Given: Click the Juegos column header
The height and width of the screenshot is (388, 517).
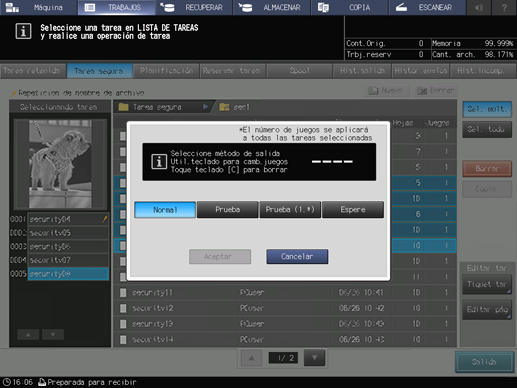Looking at the screenshot, I should click(437, 123).
